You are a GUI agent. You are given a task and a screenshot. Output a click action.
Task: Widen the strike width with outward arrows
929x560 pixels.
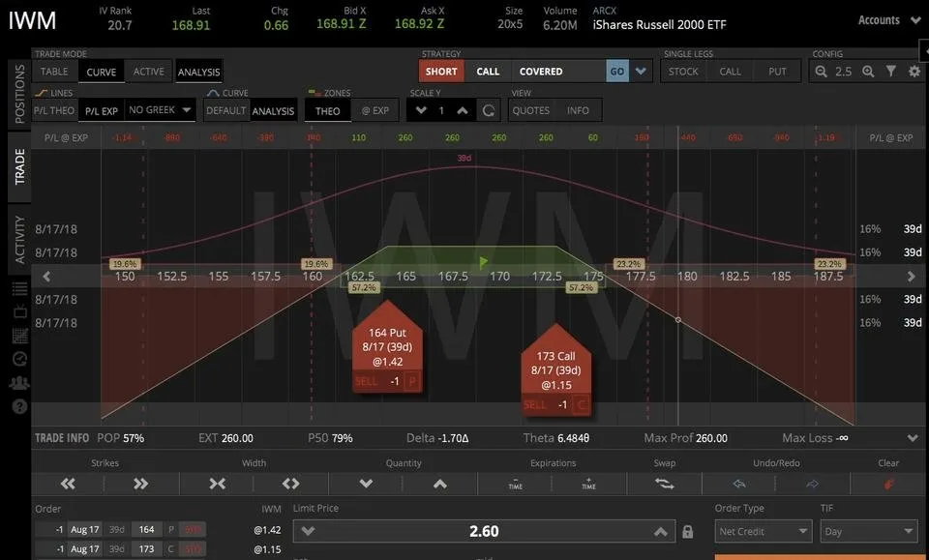[290, 484]
